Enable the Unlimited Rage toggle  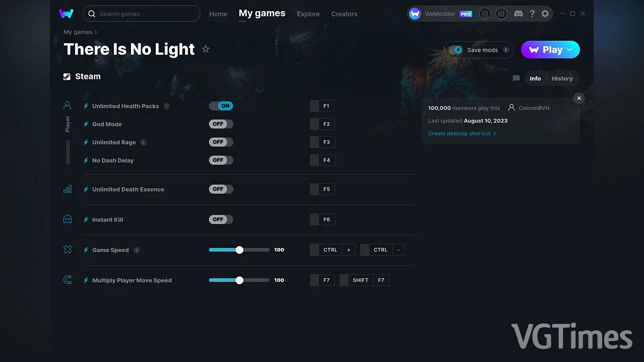click(221, 142)
